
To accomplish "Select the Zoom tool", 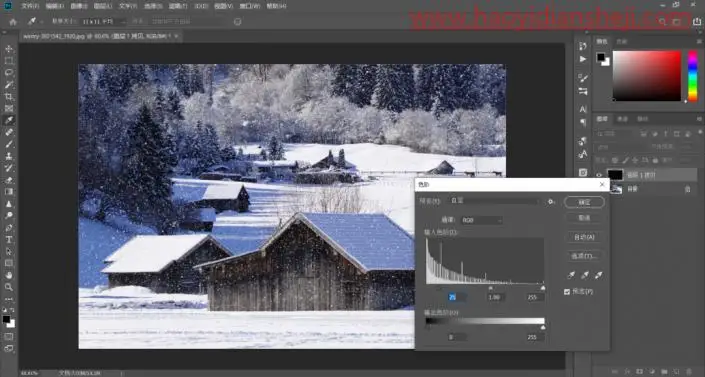I will pos(9,287).
